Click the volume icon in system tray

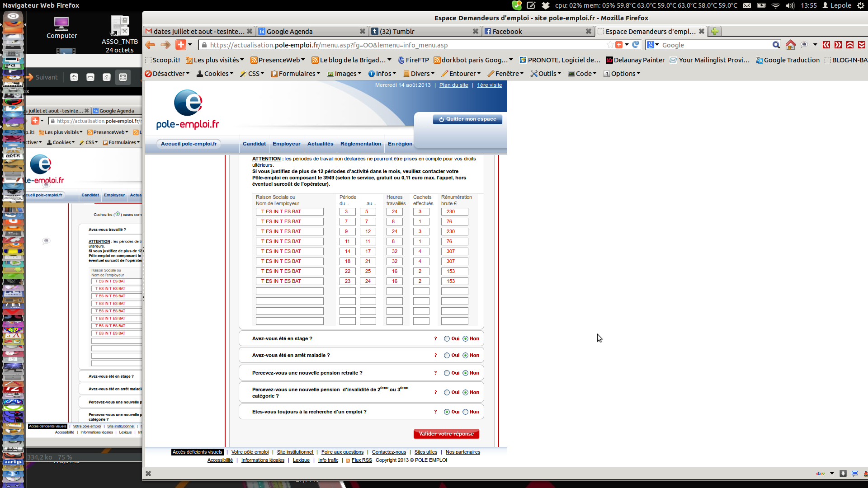point(790,5)
